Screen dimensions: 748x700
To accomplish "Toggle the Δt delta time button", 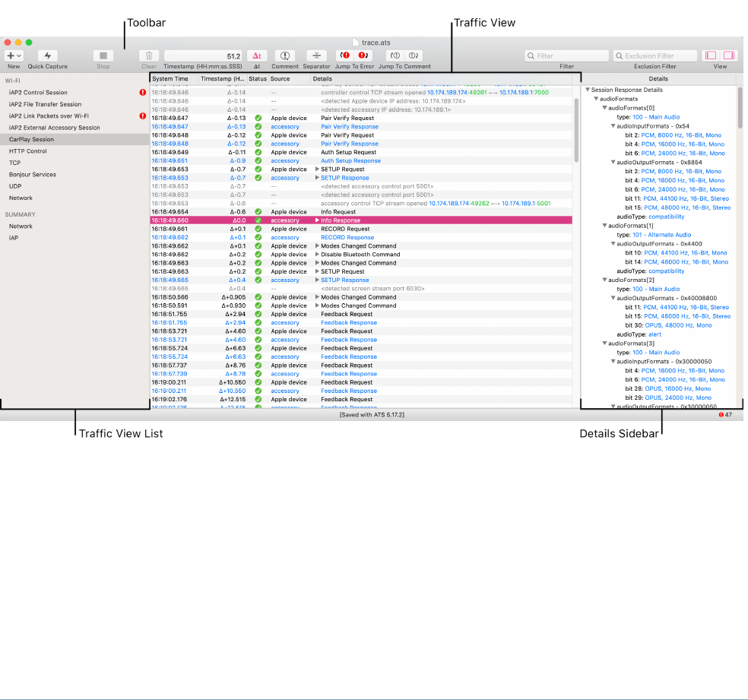I will point(257,55).
